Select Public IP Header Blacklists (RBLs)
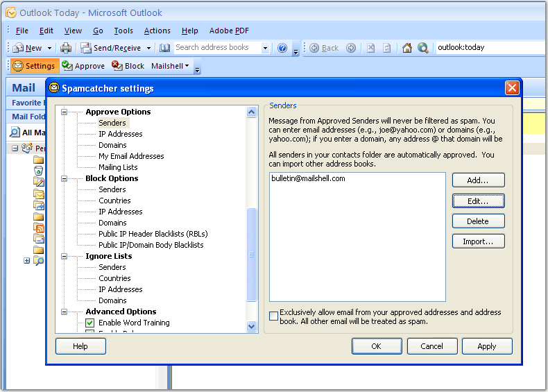 coord(153,234)
